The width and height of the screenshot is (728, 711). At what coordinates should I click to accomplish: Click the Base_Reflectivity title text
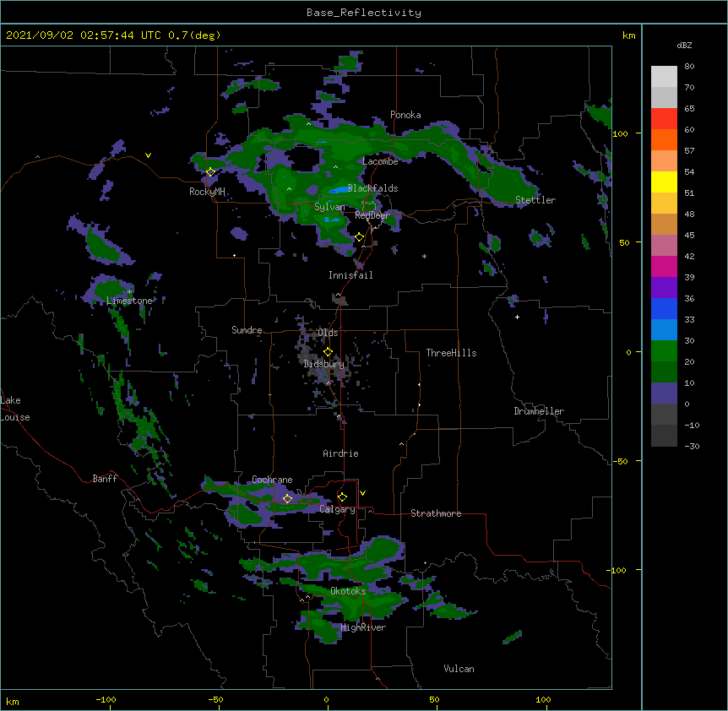[x=364, y=13]
